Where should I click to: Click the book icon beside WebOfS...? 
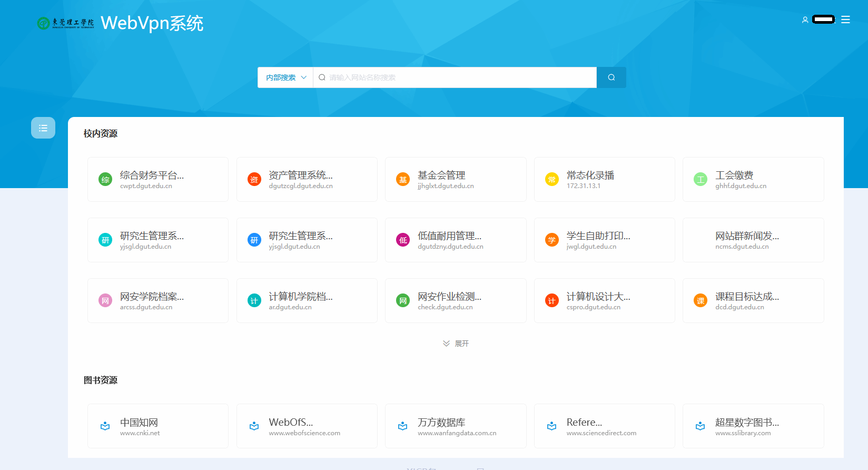point(254,426)
